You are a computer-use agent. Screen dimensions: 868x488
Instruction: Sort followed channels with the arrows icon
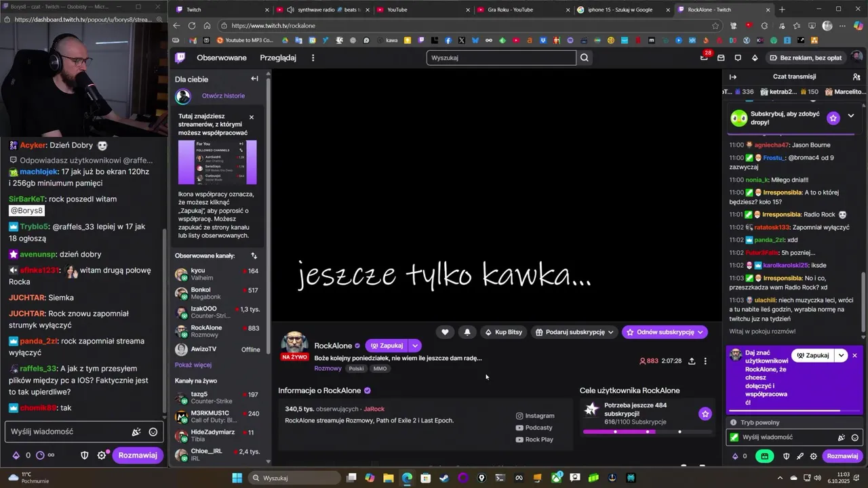pos(254,256)
